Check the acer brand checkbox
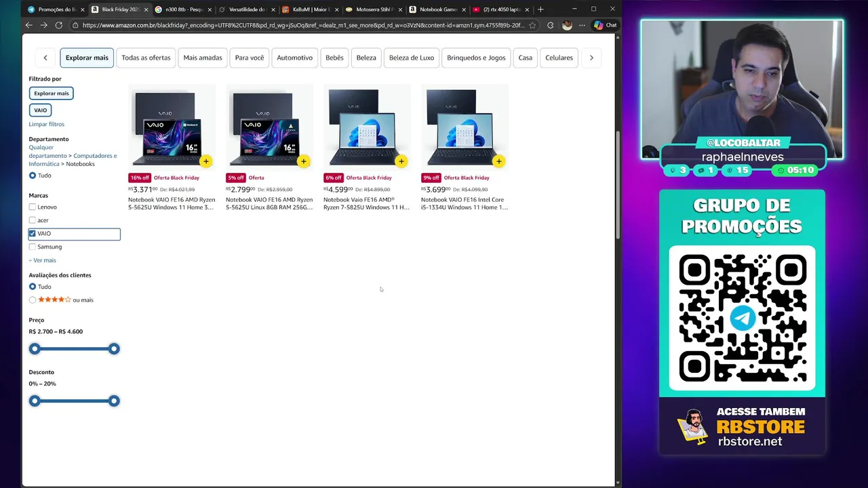Screen dimensions: 868x488 [33, 220]
